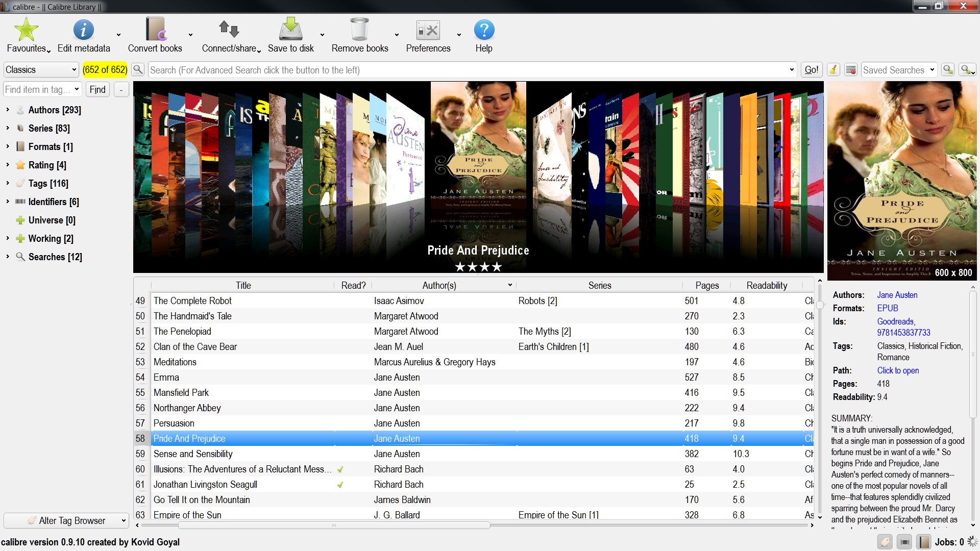Click the Remove books trash icon
The image size is (980, 551).
[359, 31]
